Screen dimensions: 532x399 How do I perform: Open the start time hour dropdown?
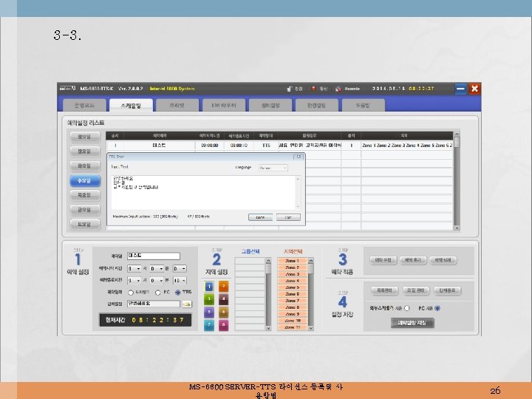tap(134, 269)
